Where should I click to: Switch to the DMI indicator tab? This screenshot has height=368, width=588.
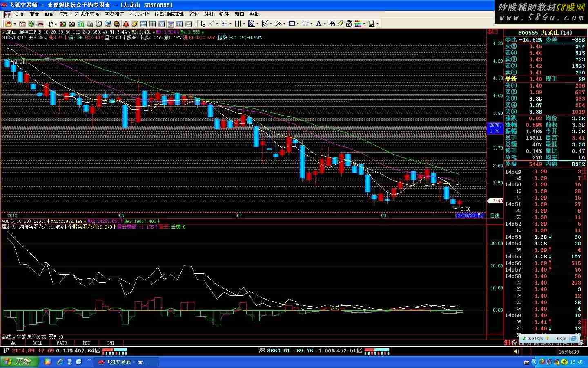(111, 343)
